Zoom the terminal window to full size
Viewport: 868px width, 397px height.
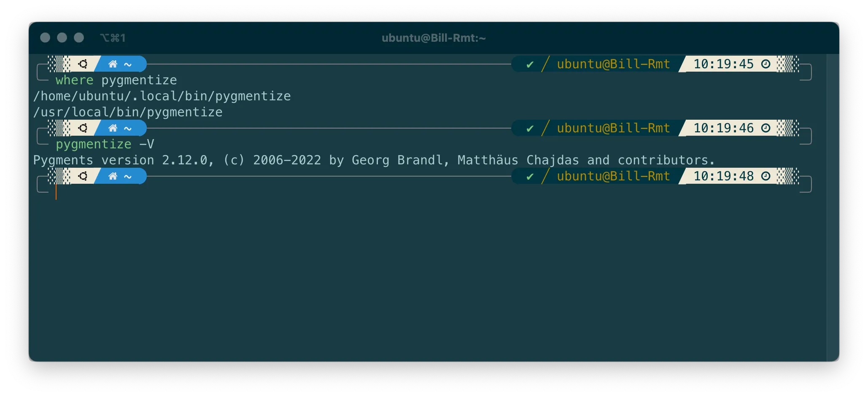(x=79, y=38)
